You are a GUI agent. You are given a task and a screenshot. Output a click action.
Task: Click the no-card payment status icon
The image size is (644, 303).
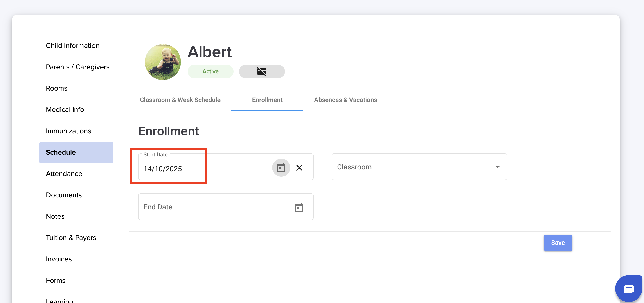click(261, 71)
